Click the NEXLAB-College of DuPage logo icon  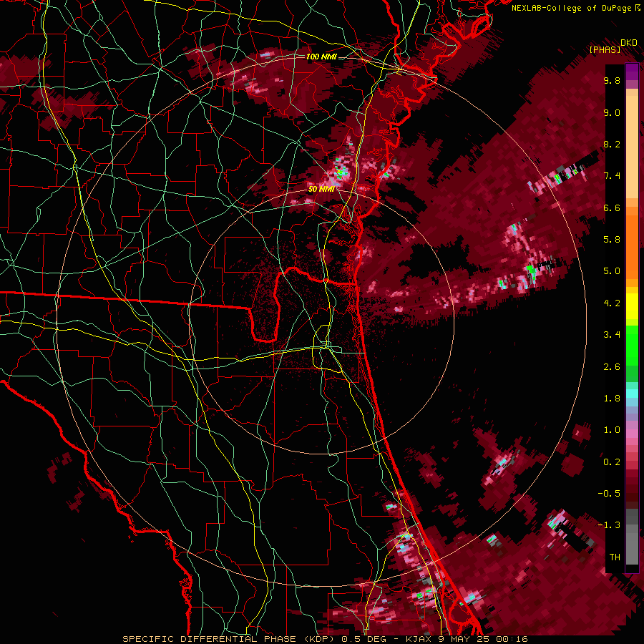[638, 7]
